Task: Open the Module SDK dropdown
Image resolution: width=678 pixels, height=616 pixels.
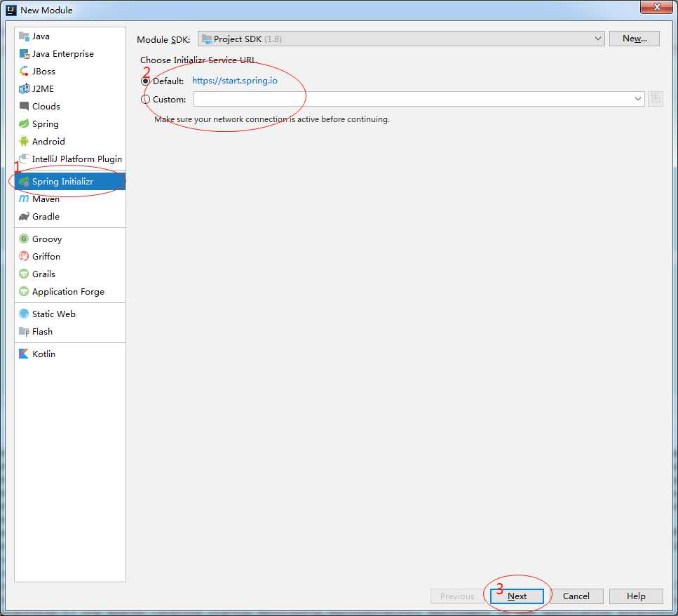Action: click(x=401, y=39)
